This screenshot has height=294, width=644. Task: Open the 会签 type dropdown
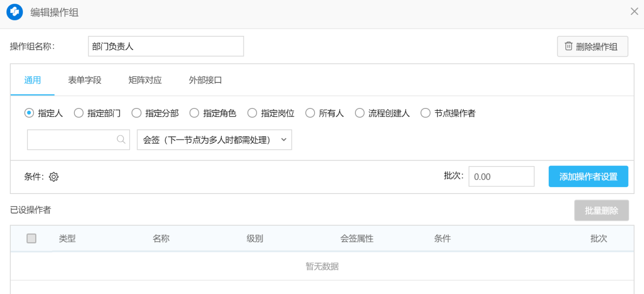click(214, 140)
